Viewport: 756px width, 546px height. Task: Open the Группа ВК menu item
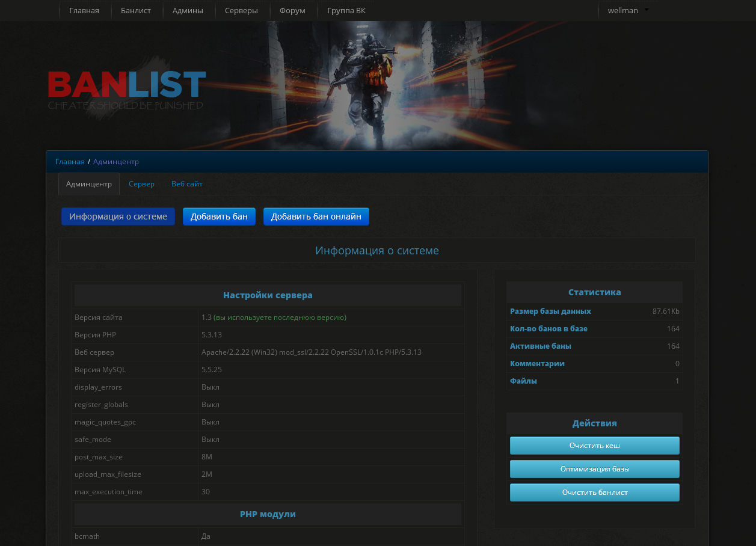click(346, 10)
